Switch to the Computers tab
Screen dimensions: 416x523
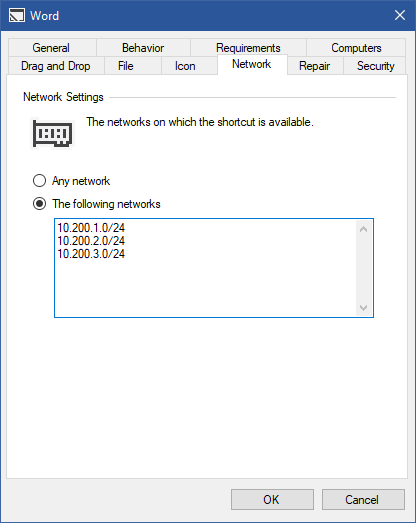[356, 48]
